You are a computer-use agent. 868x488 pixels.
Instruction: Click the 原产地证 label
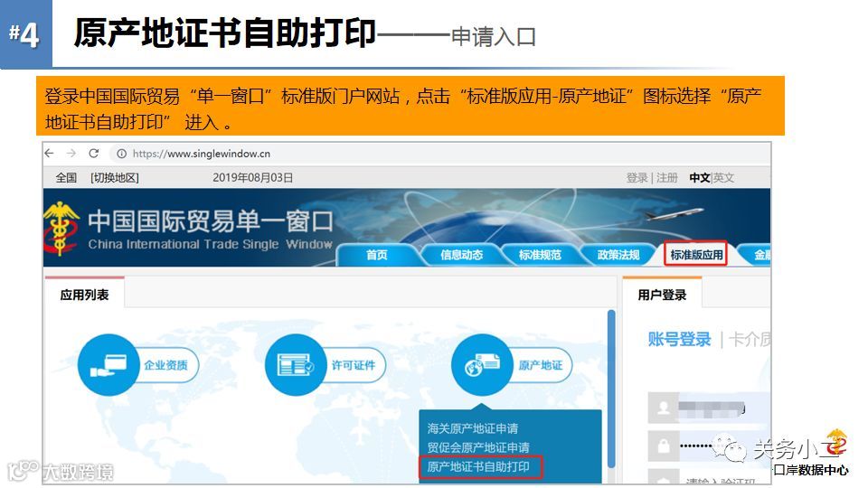pos(541,365)
